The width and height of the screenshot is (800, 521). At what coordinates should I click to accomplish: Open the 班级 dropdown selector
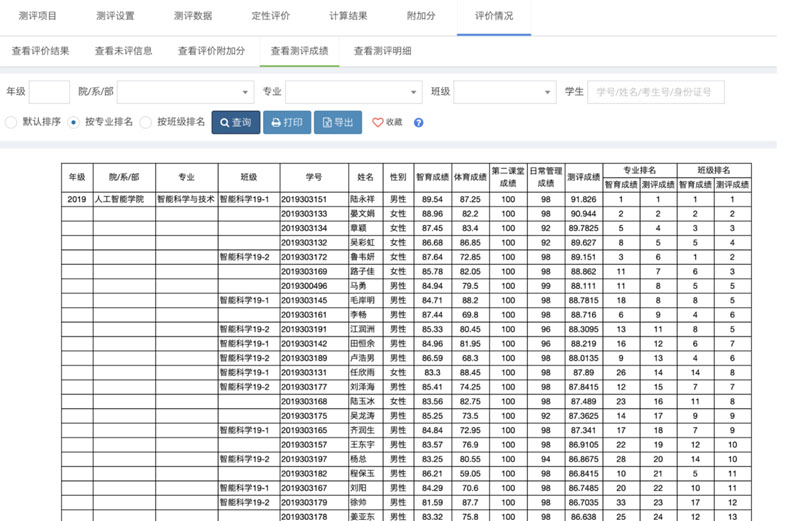click(504, 92)
